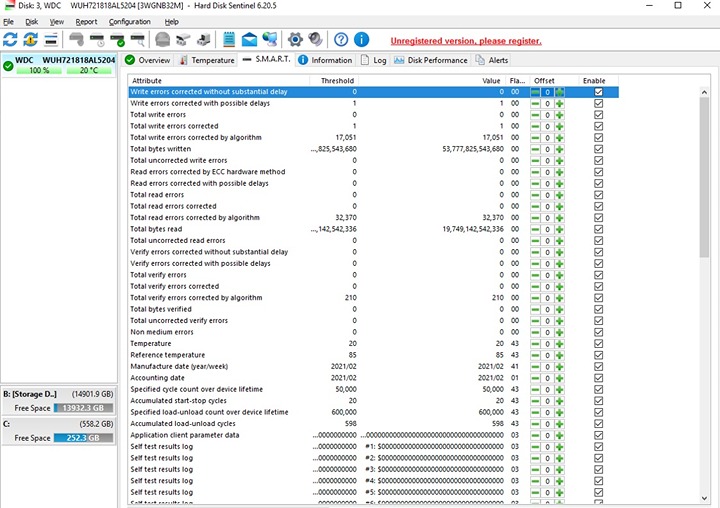Uncheck Enable for Total write errors
The height and width of the screenshot is (508, 720).
598,115
